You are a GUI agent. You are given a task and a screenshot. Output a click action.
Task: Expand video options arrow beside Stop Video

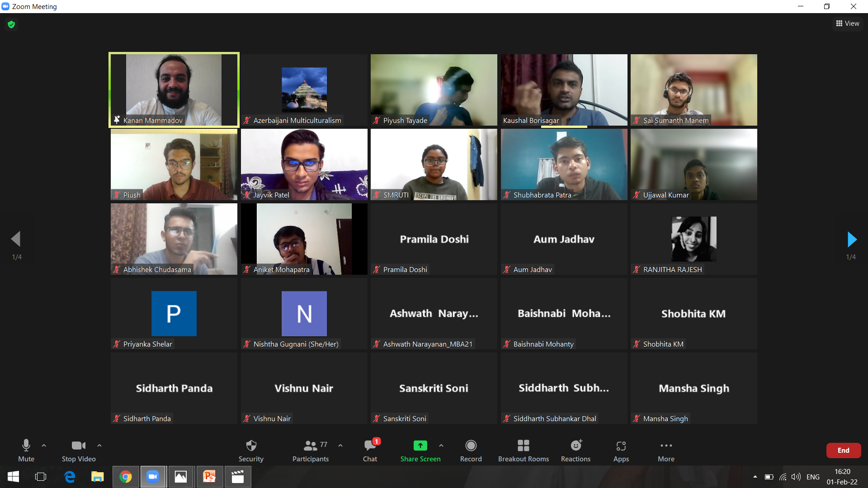[99, 446]
